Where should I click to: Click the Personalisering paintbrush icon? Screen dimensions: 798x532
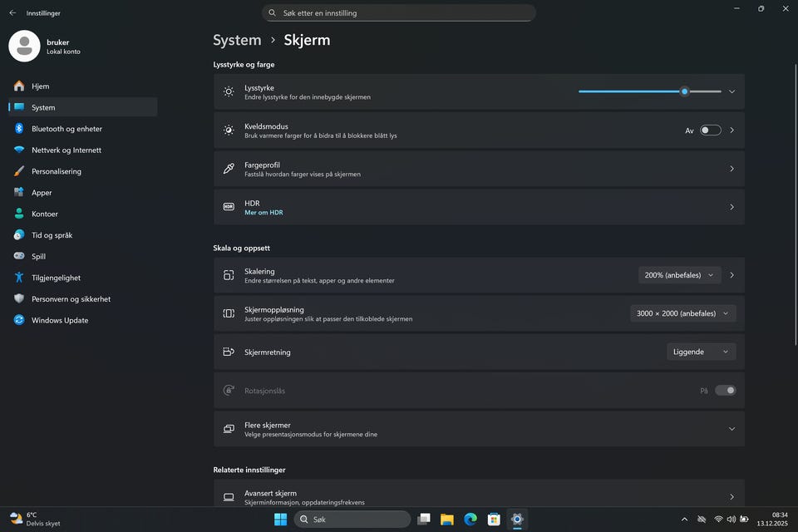pos(18,171)
